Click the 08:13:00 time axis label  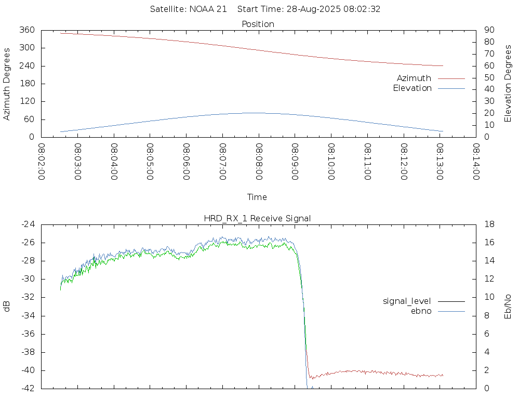(x=440, y=162)
